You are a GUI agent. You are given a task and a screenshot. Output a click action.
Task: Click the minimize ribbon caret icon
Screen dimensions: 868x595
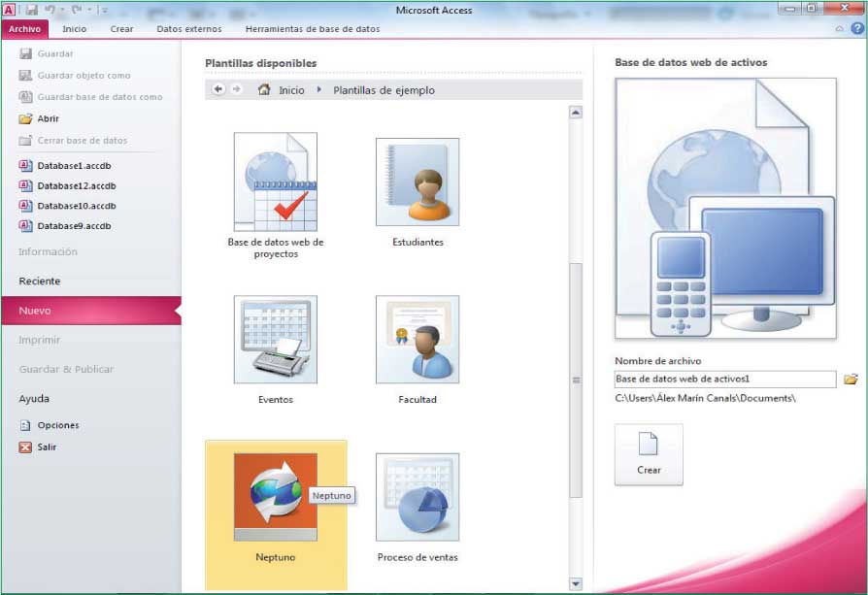point(840,29)
